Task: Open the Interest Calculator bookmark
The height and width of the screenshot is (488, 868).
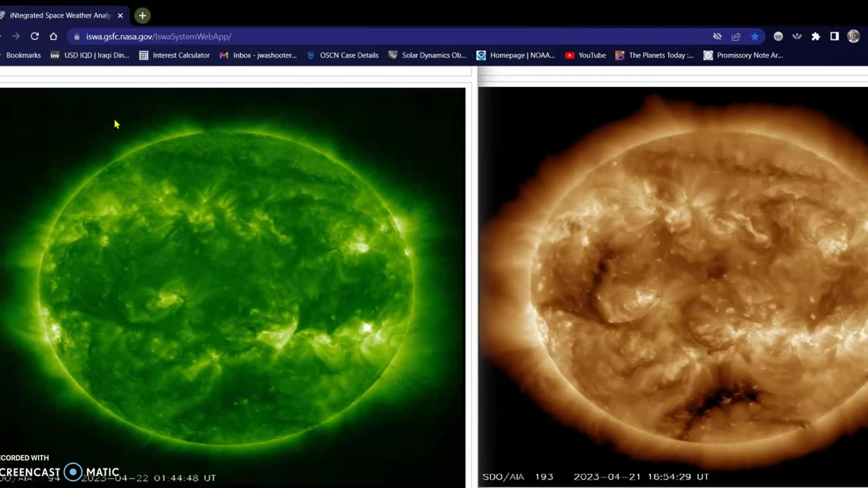Action: pyautogui.click(x=174, y=56)
